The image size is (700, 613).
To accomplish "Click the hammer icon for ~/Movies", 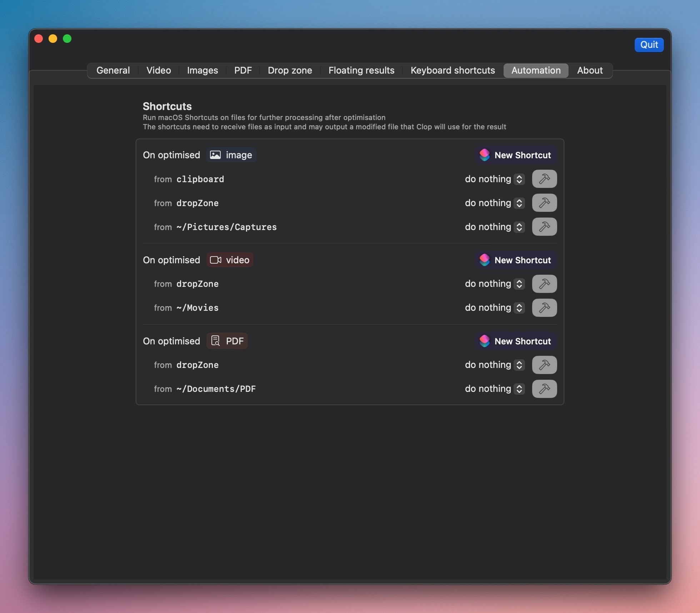I will coord(544,308).
